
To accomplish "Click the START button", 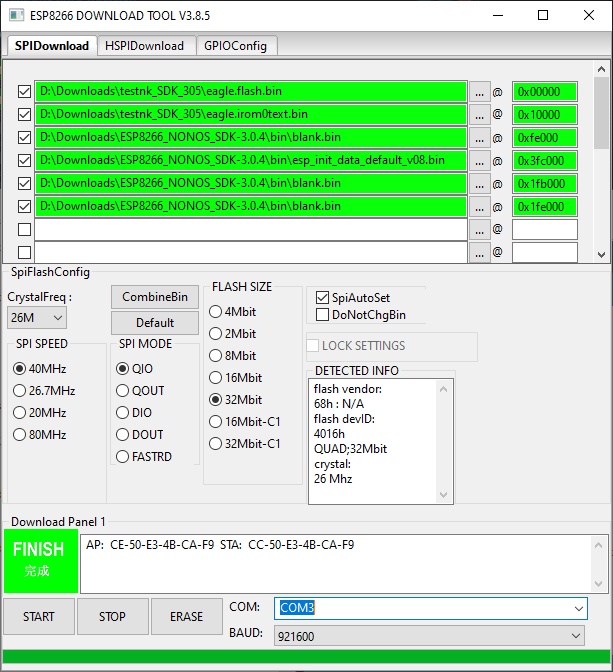I will point(39,616).
